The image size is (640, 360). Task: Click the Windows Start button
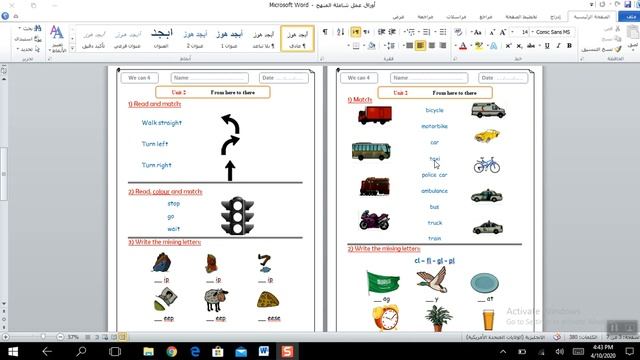[x=13, y=351]
